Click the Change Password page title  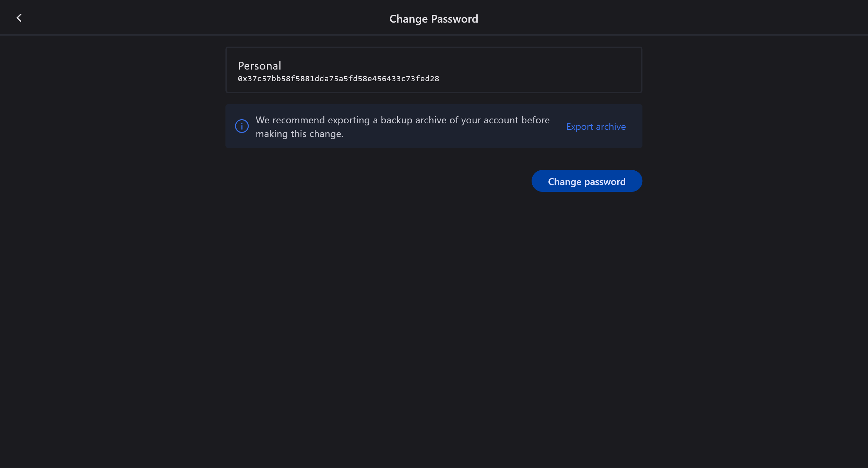click(x=433, y=19)
